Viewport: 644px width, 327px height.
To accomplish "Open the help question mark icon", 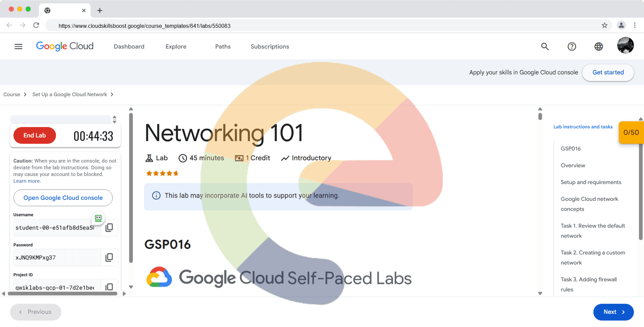I will (x=572, y=47).
